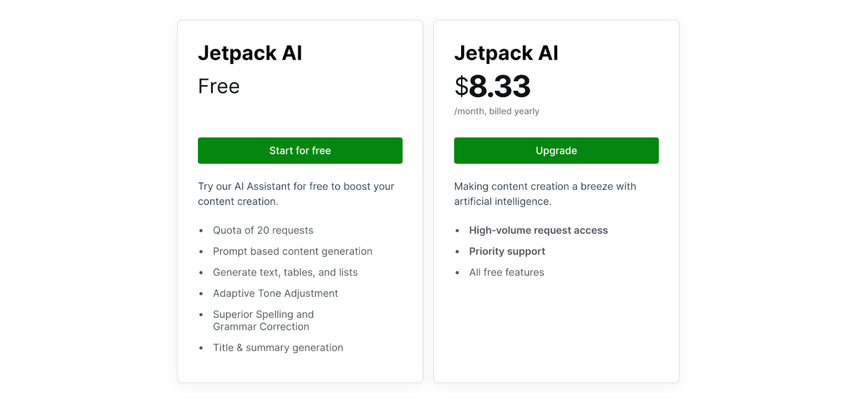Select the Prompt based content generation bullet
This screenshot has height=401, width=868.
292,251
